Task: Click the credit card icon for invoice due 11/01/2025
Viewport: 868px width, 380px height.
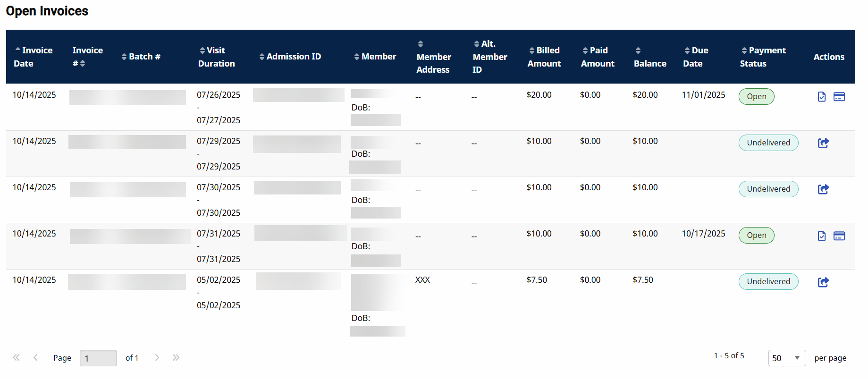Action: (x=839, y=97)
